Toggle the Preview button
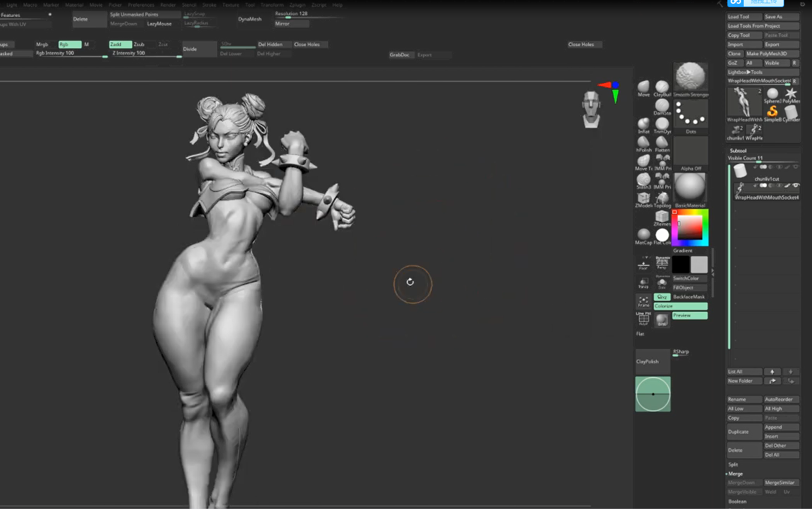This screenshot has height=509, width=812. 690,315
